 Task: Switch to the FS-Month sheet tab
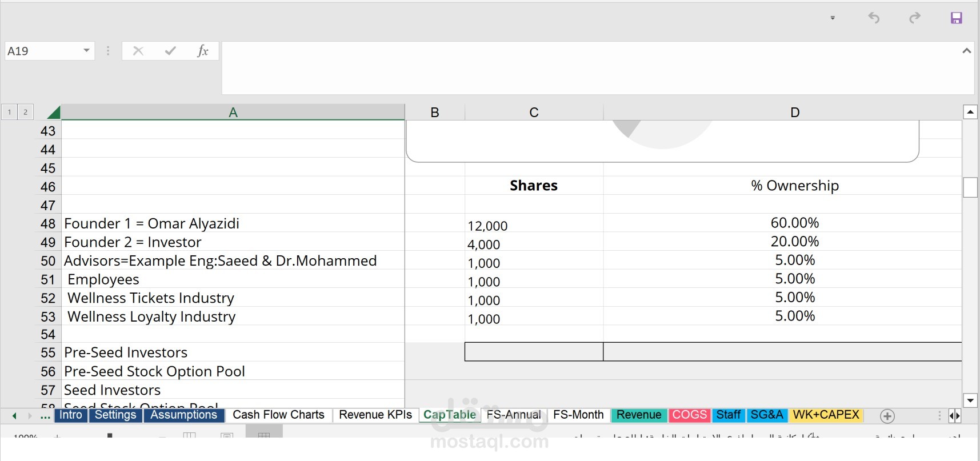578,415
